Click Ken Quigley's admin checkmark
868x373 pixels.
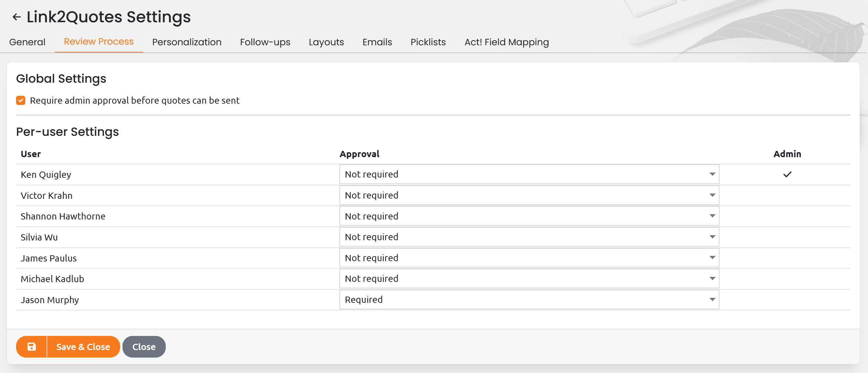tap(787, 175)
